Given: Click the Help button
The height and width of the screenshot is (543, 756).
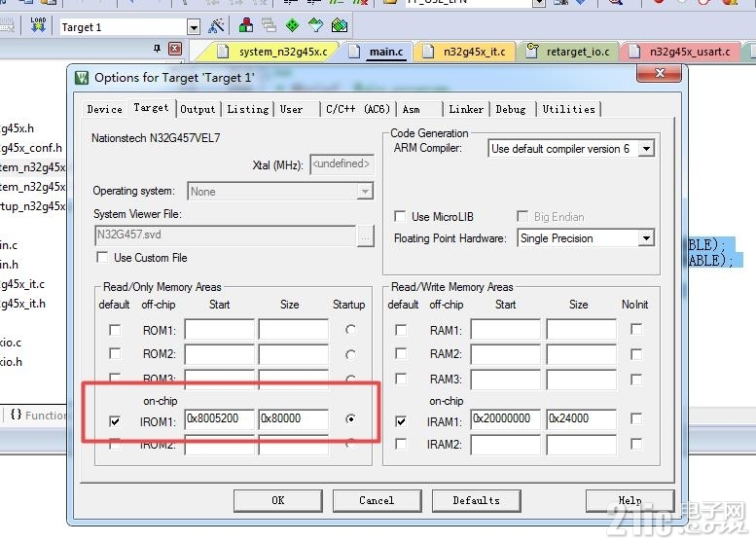Looking at the screenshot, I should tap(630, 500).
